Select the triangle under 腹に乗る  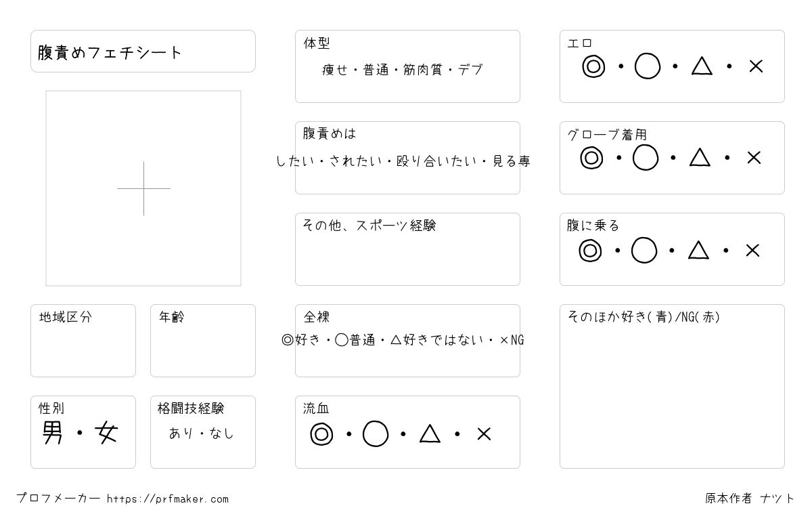[x=698, y=251]
